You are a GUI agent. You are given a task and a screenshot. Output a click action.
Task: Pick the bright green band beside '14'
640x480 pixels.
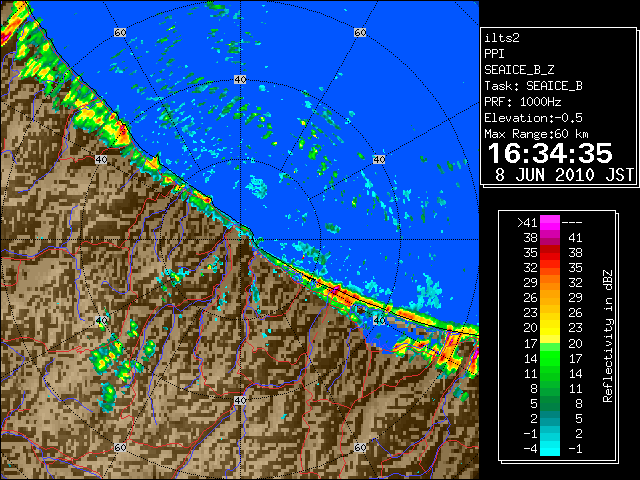click(550, 358)
